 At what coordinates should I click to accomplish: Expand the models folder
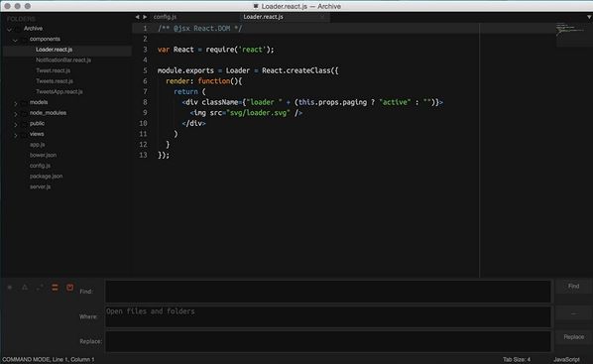(16, 103)
